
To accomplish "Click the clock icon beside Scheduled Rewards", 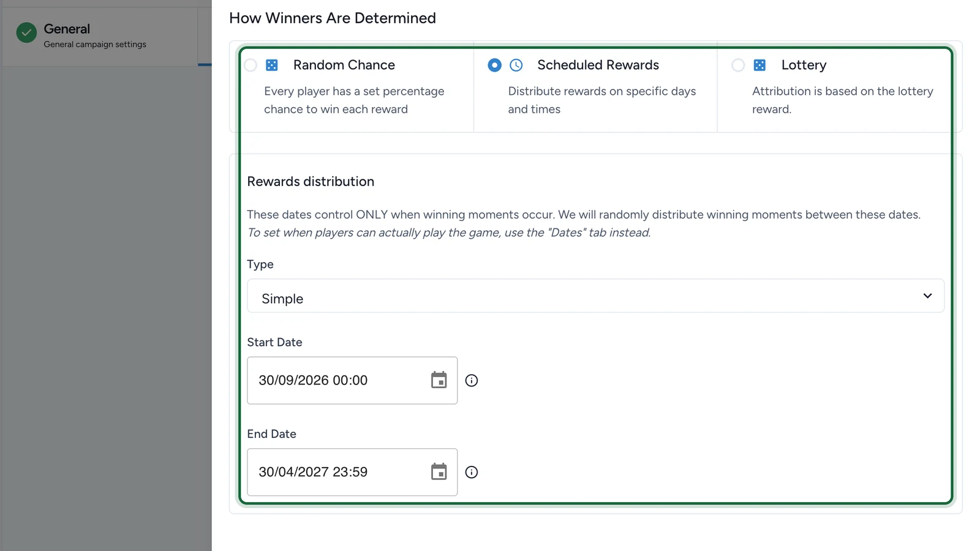I will coord(516,65).
